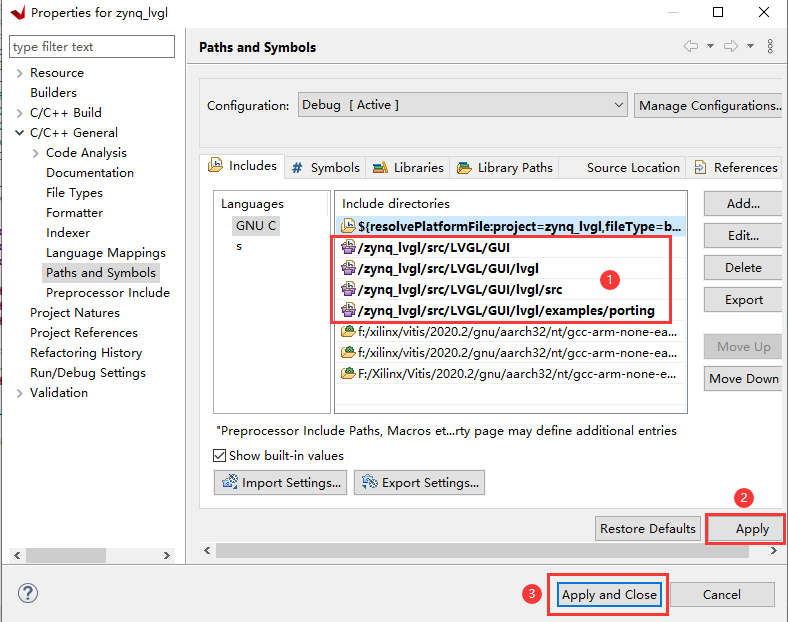Collapse the C/C++ General tree node

pyautogui.click(x=20, y=133)
